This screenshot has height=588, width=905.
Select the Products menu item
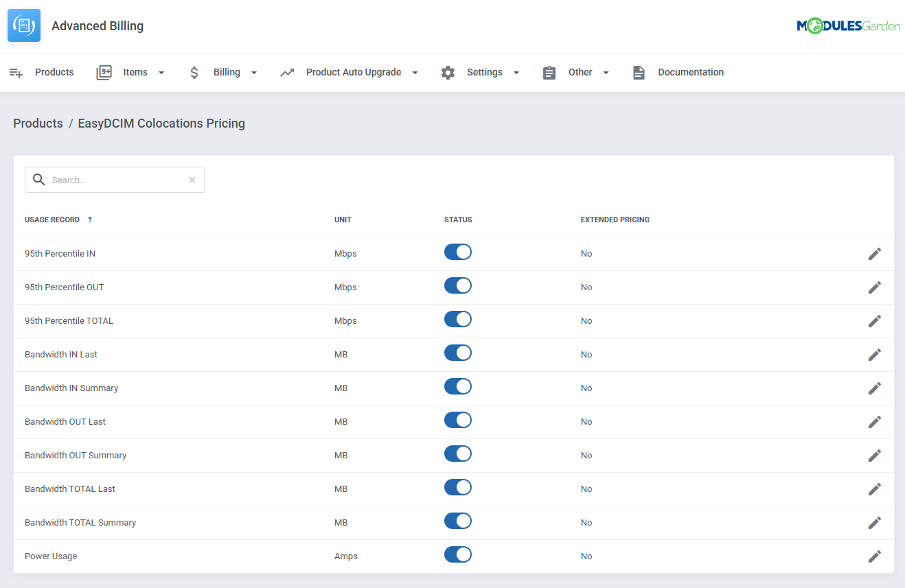54,71
